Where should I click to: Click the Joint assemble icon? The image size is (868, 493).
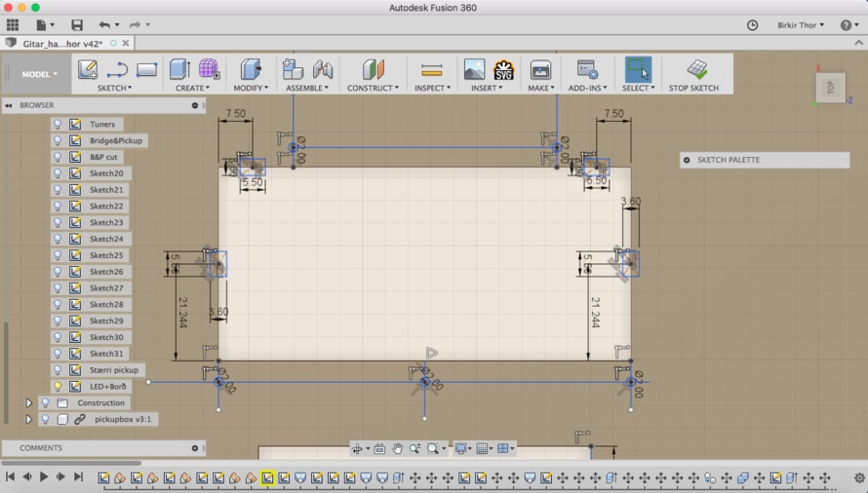pos(323,70)
